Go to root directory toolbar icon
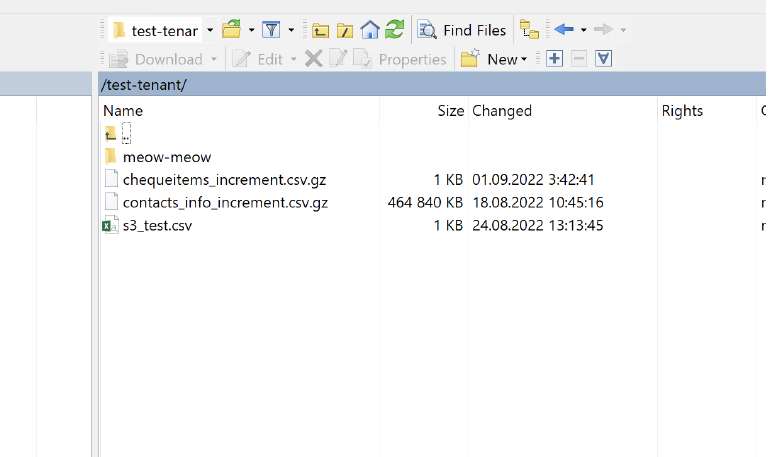This screenshot has height=457, width=772. pyautogui.click(x=345, y=30)
